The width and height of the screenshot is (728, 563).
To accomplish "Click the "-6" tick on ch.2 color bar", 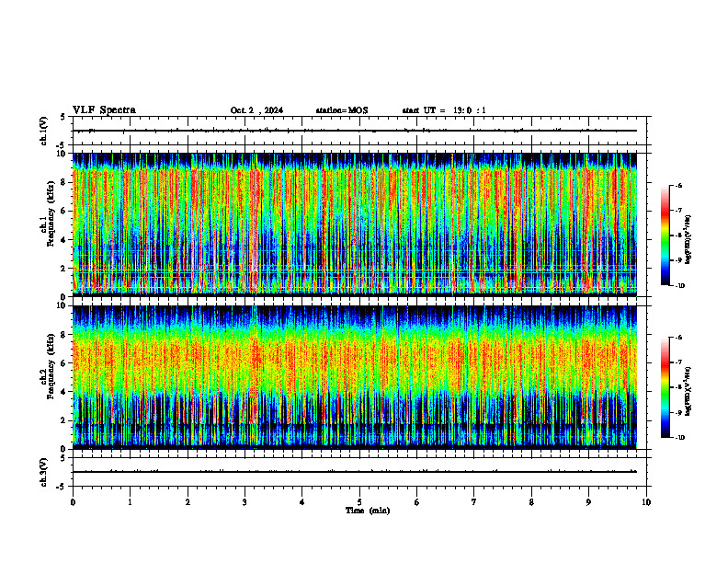I will tap(678, 338).
